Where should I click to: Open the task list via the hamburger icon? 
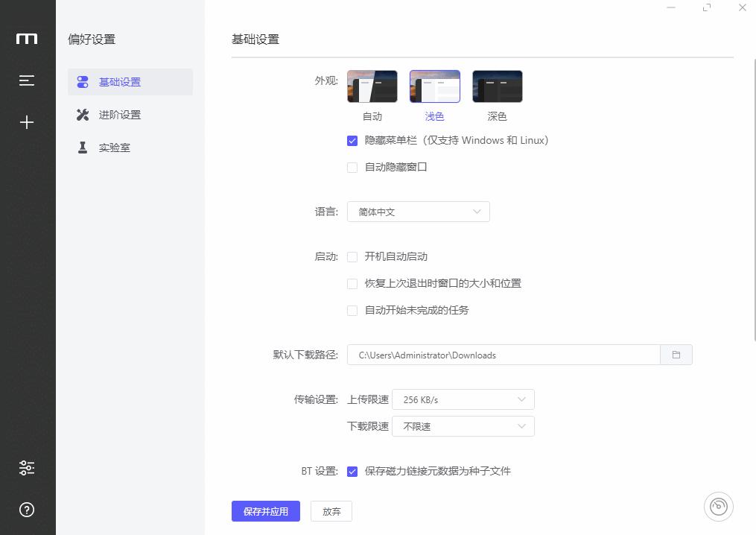click(x=28, y=80)
